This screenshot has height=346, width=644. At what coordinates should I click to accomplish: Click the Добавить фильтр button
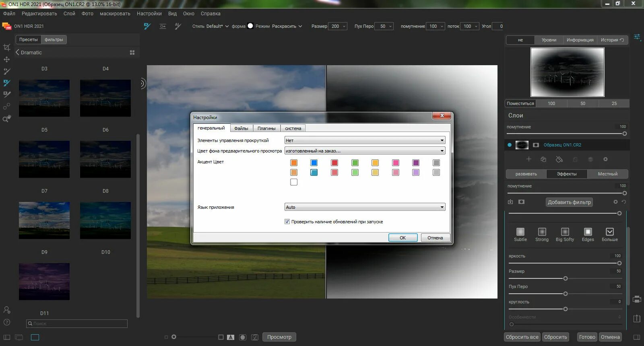(x=569, y=202)
